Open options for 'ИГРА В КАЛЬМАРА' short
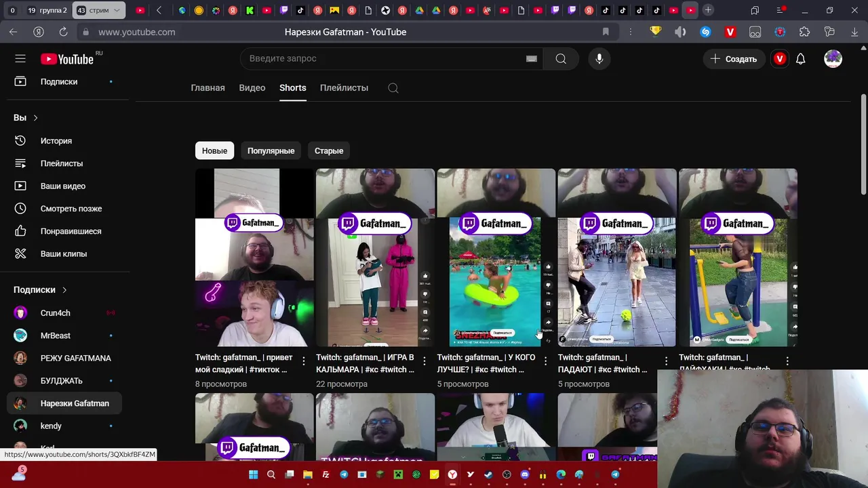The image size is (868, 488). (x=425, y=361)
